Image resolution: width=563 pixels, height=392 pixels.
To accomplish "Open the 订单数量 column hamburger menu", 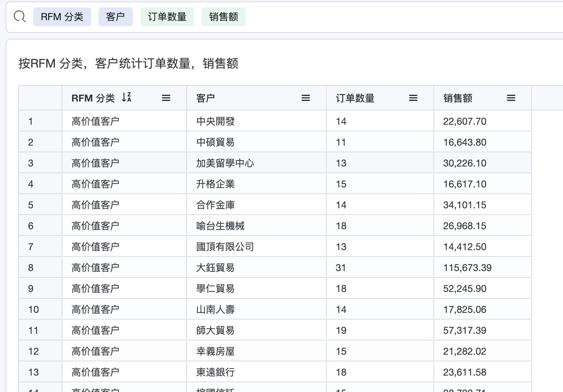I will point(413,98).
